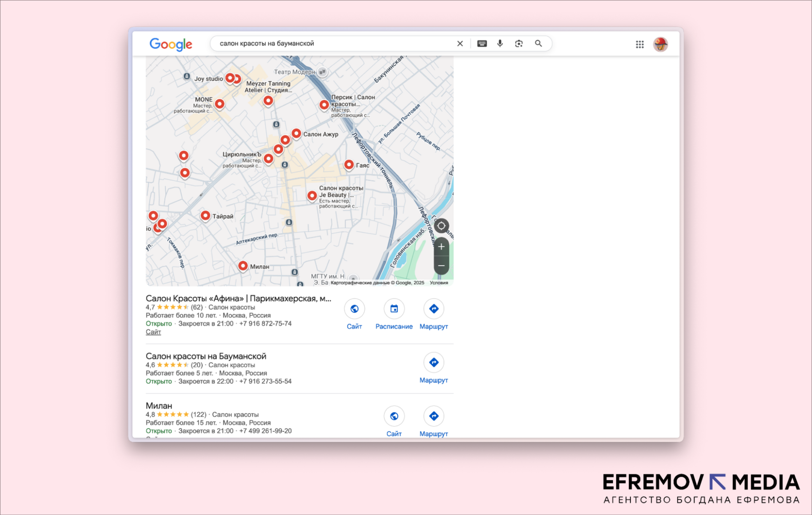812x515 pixels.
Task: Click the ул. Большая Почтовая label
Action: 399,124
